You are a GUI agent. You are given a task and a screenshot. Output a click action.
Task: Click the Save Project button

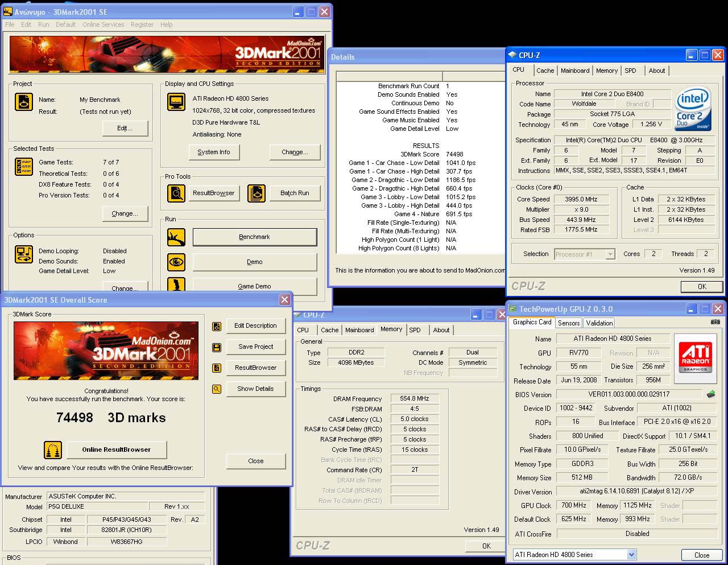point(256,347)
